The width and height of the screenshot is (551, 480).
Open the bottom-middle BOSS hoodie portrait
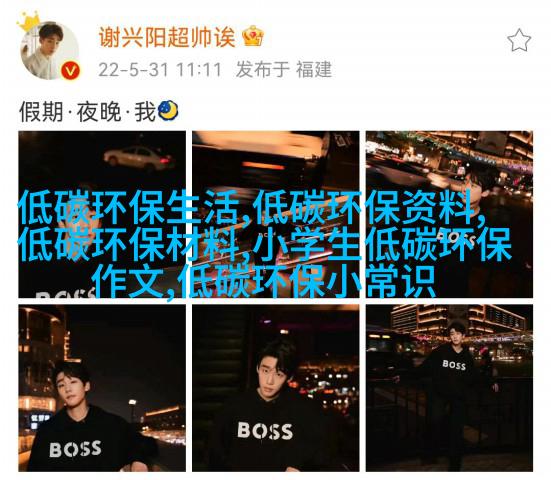tap(276, 388)
